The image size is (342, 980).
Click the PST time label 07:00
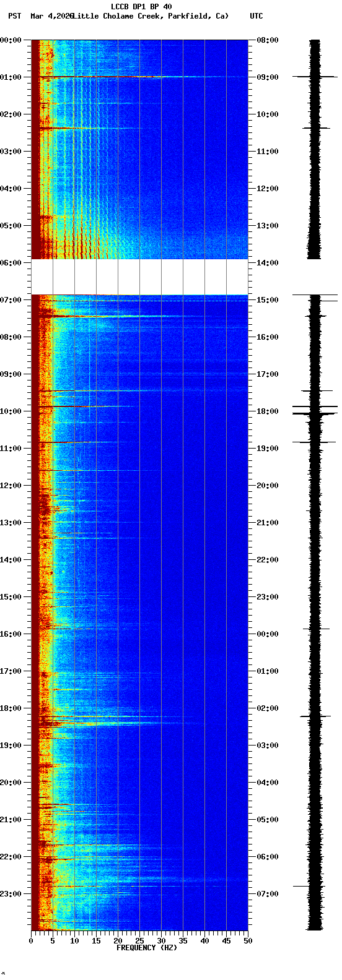(x=11, y=300)
